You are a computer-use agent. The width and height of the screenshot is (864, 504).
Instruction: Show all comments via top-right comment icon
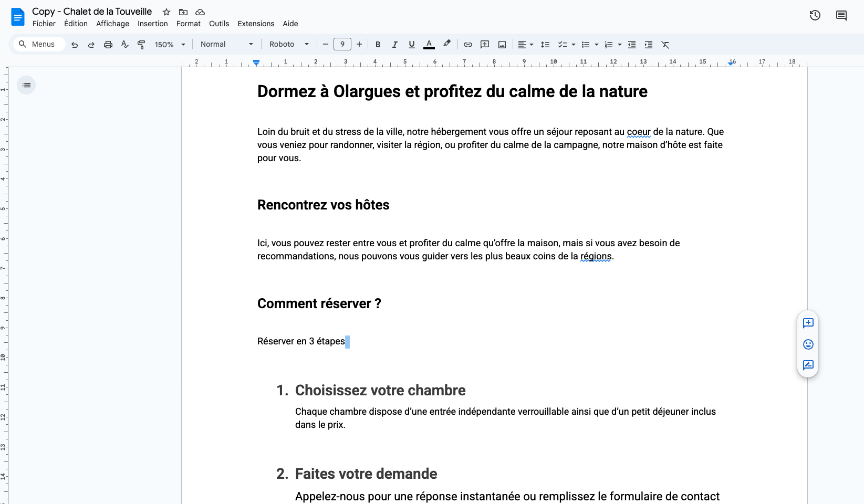click(x=841, y=15)
